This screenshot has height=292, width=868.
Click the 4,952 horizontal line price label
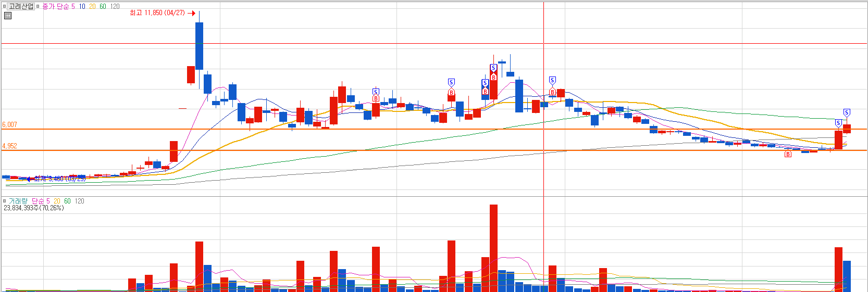(x=9, y=146)
